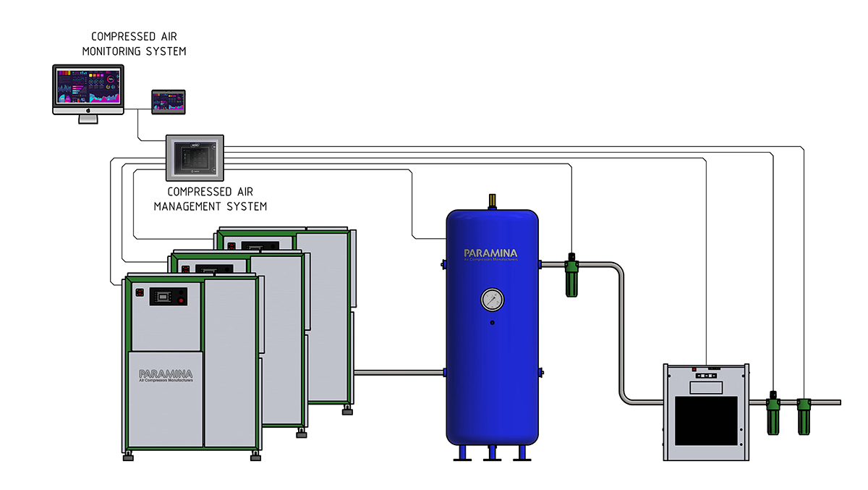Screen dimensions: 868x490
Task: Click the desktop monitor showing the dashboard
Action: [x=88, y=89]
